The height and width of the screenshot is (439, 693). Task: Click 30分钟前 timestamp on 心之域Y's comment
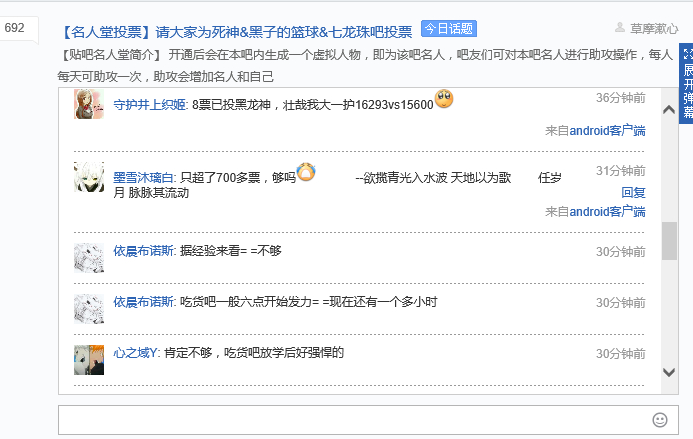[621, 354]
